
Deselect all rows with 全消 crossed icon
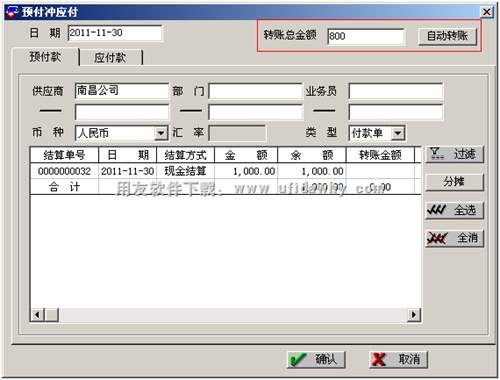click(437, 238)
